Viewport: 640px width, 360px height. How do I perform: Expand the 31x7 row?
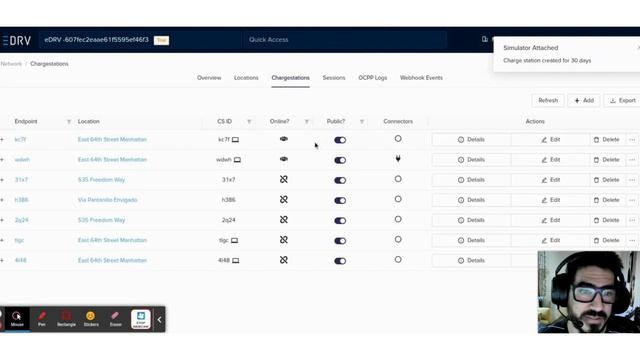[2, 180]
